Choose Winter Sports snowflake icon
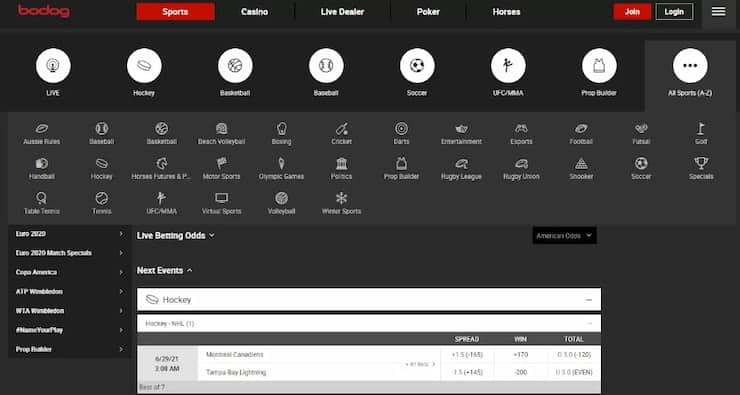This screenshot has width=740, height=395. 341,198
